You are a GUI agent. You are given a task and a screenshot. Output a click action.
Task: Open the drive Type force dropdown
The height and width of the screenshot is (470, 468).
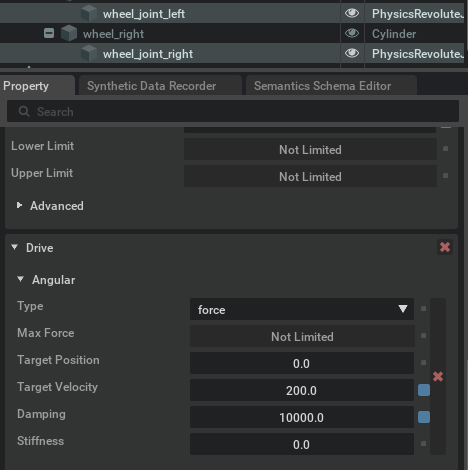(x=302, y=309)
